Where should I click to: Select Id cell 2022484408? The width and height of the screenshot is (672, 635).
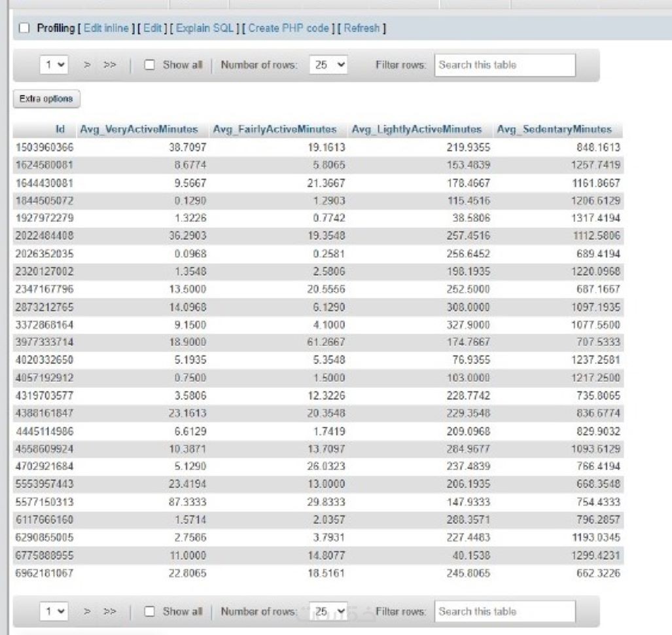[44, 236]
